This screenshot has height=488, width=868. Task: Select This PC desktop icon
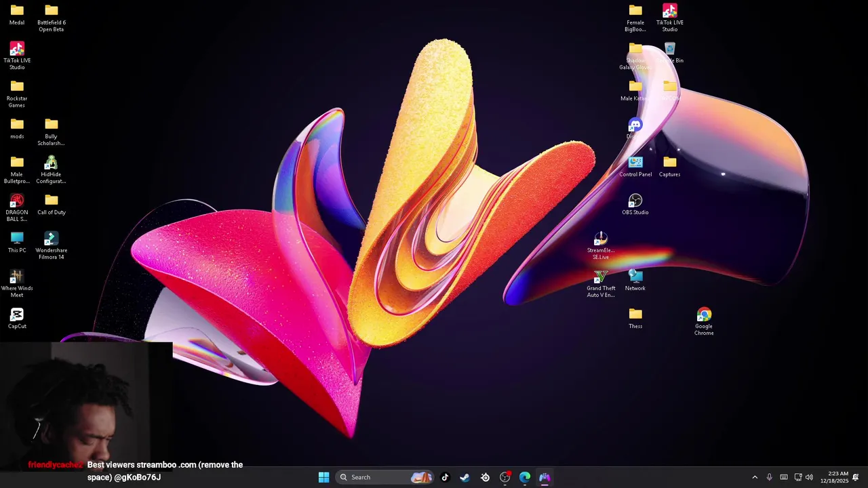click(x=17, y=242)
